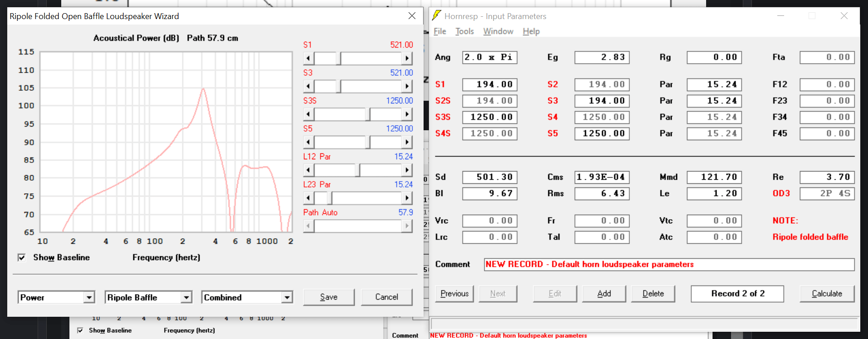Click the S3S input field showing 1250.00
The height and width of the screenshot is (339, 868).
[490, 117]
